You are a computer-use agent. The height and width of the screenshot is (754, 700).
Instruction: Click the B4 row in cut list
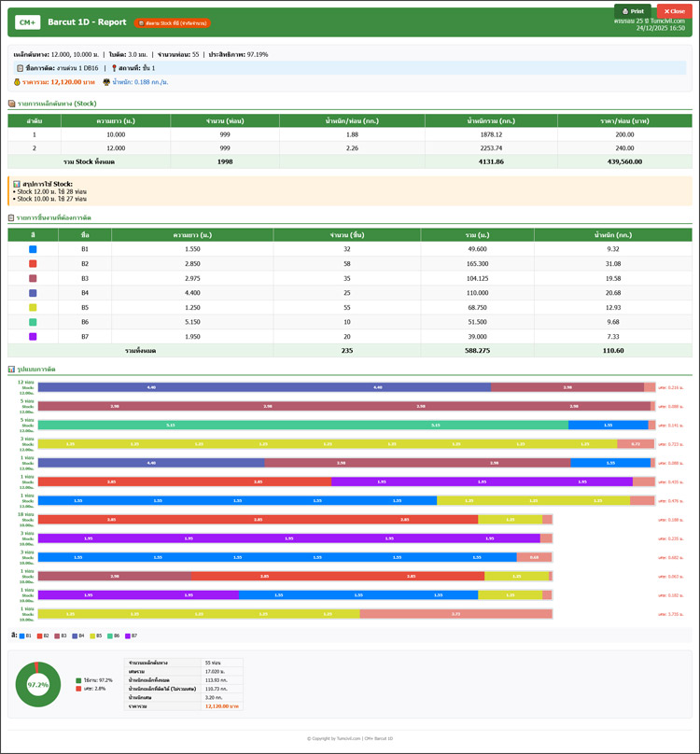click(x=350, y=293)
